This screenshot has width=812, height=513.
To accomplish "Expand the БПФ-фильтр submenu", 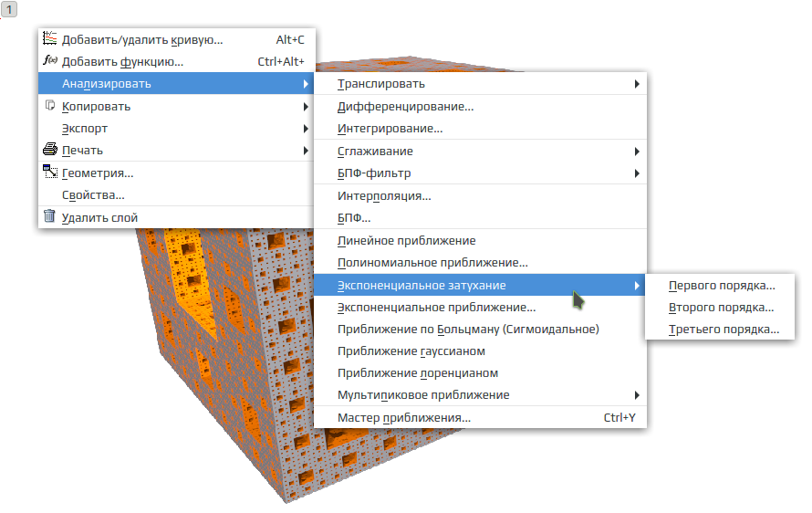I will pos(481,173).
